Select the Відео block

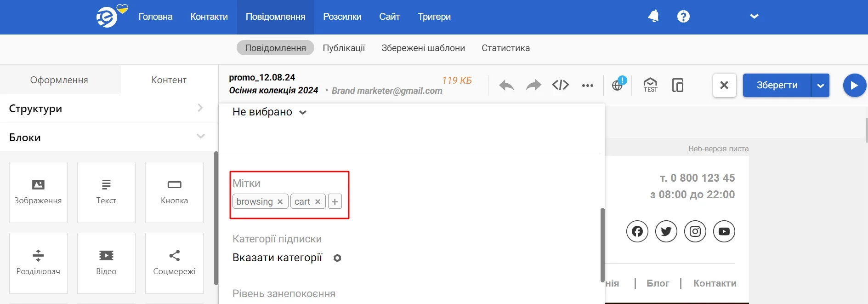[x=106, y=263]
